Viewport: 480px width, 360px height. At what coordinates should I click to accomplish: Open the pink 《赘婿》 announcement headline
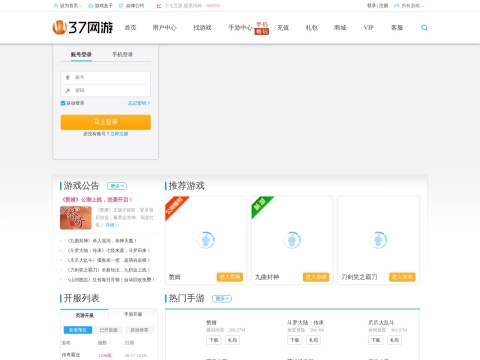pos(97,199)
